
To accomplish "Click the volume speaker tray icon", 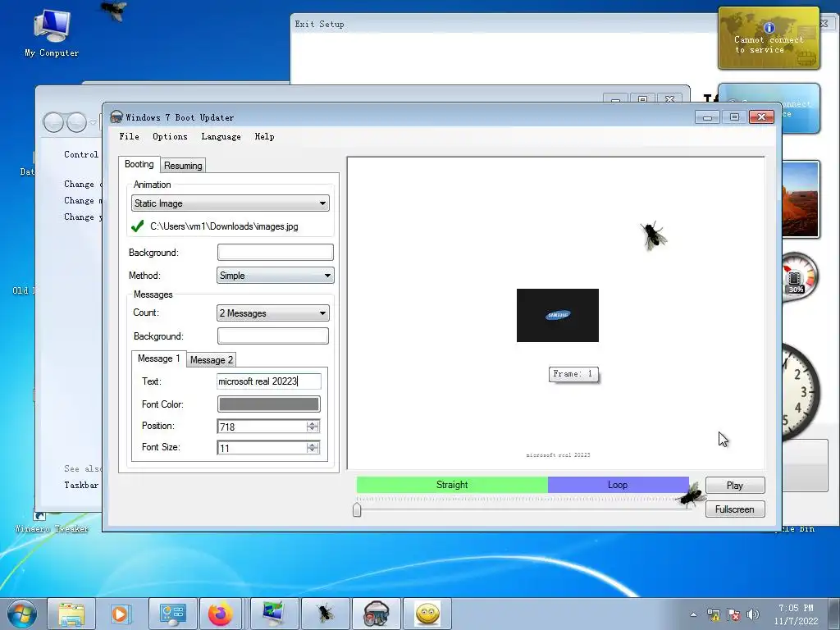I will pos(753,614).
